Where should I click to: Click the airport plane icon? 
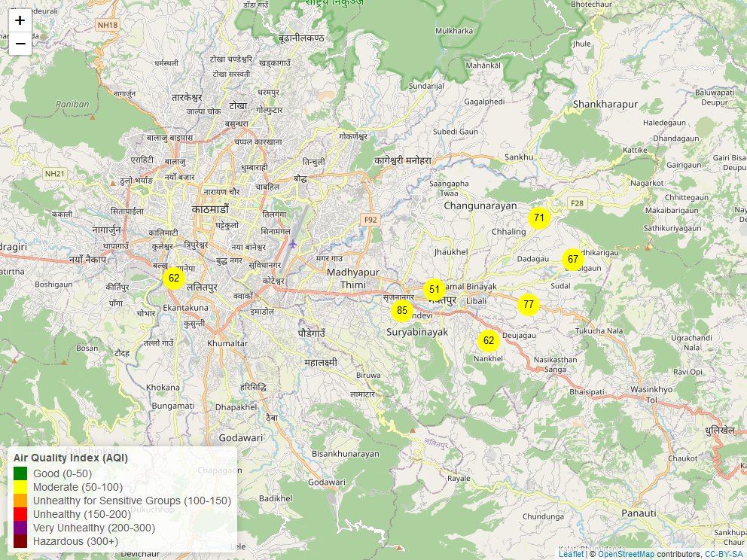292,245
